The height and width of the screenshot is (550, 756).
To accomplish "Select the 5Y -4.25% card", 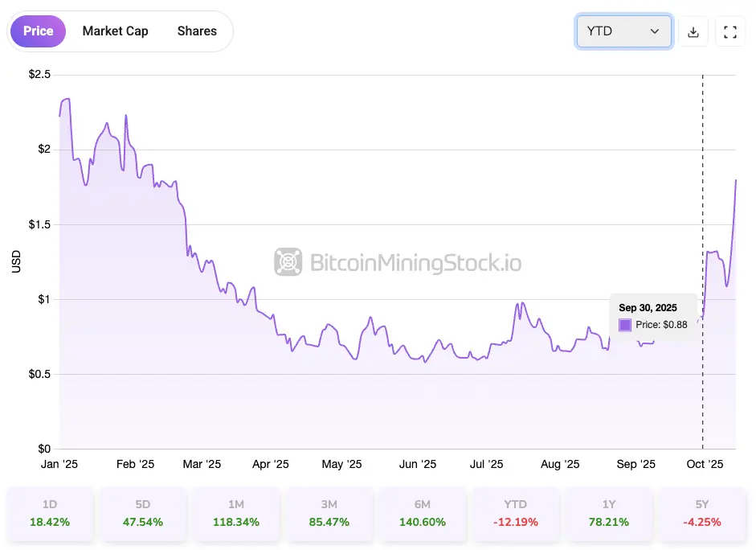I will [x=701, y=513].
